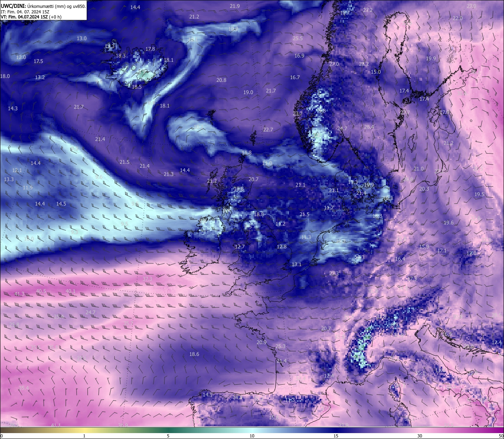This screenshot has width=504, height=439.
Task: Click the 12.8 value over England
Action: coord(282,246)
